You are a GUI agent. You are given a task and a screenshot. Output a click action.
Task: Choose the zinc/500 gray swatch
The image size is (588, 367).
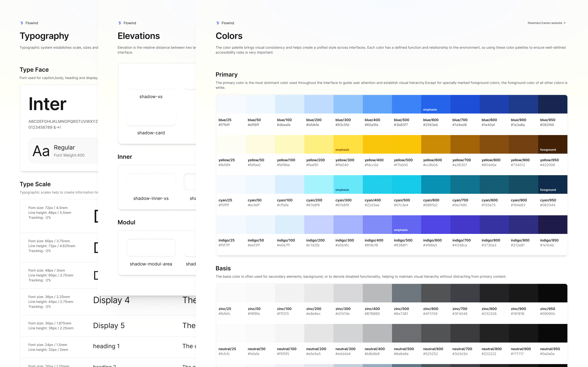click(406, 293)
